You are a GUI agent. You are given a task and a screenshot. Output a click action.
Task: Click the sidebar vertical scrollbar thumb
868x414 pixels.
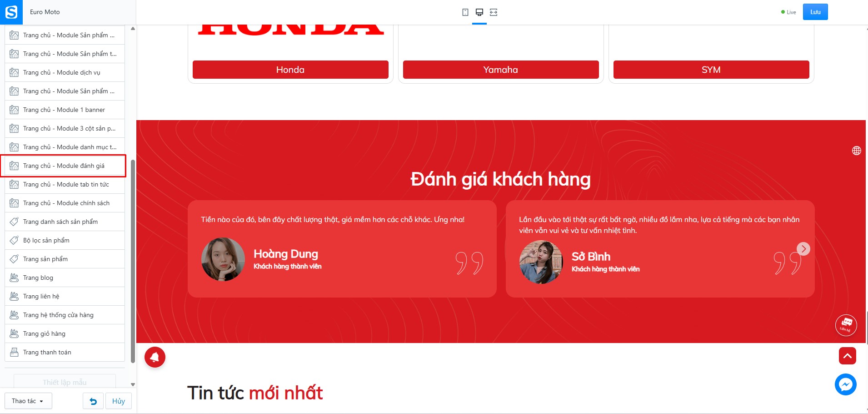pos(133,261)
